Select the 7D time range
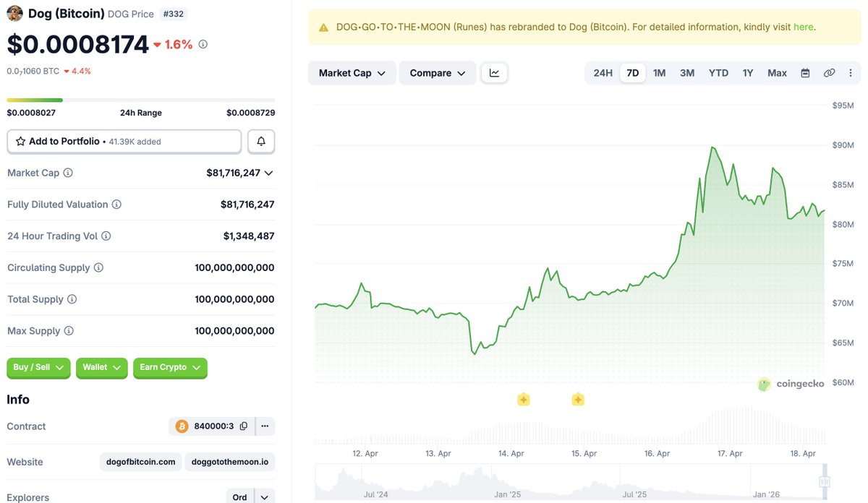Viewport: 868px width, 503px height. (633, 73)
